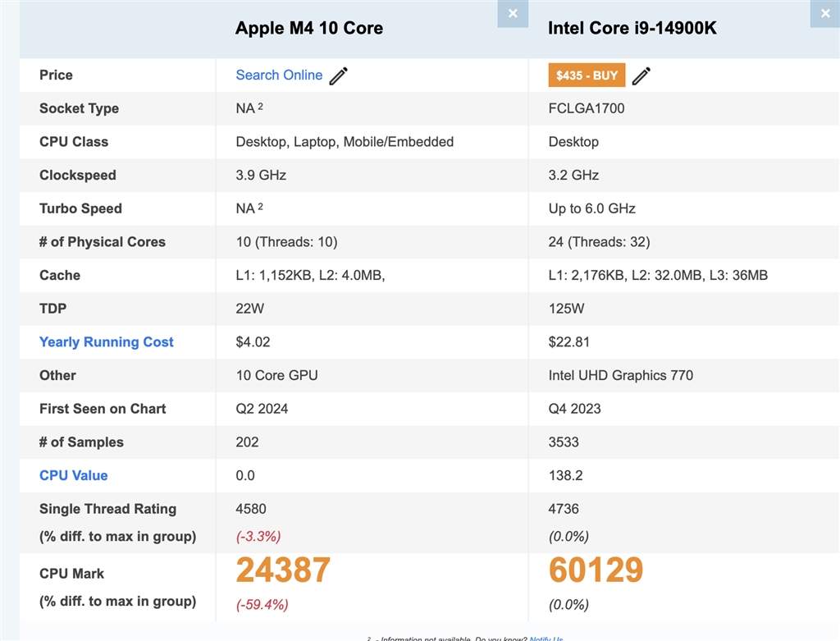
Task: Follow the CPU Value link
Action: (74, 475)
